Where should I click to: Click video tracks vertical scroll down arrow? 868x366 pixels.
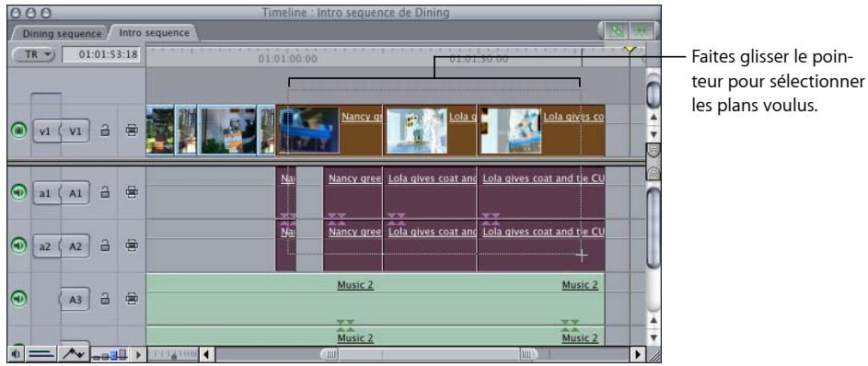point(654,134)
